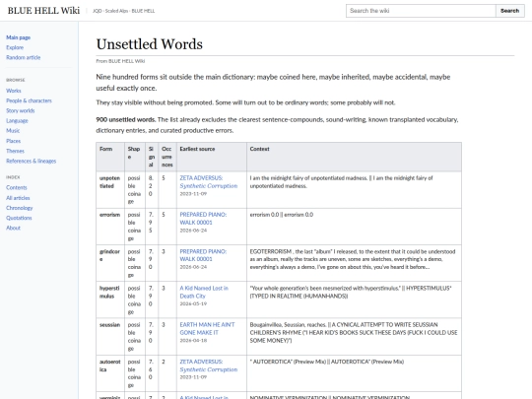The image size is (532, 399).
Task: Open Story worlds link
Action: [21, 110]
